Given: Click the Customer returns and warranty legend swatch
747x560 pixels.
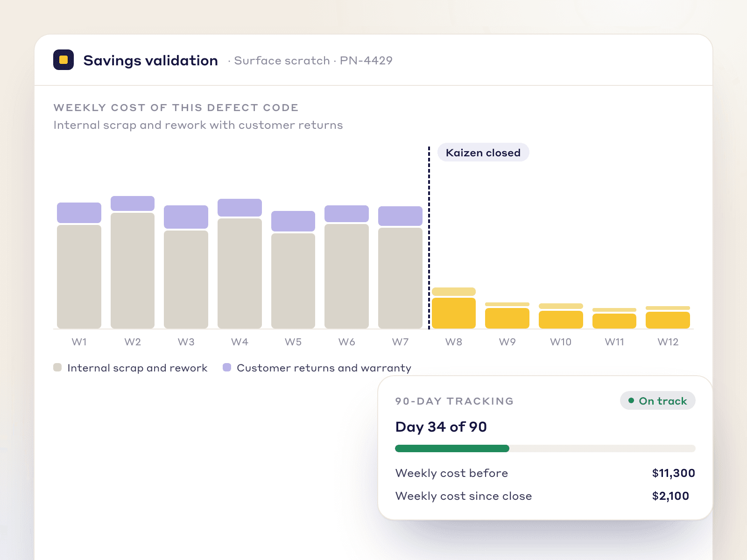Looking at the screenshot, I should pos(227,367).
